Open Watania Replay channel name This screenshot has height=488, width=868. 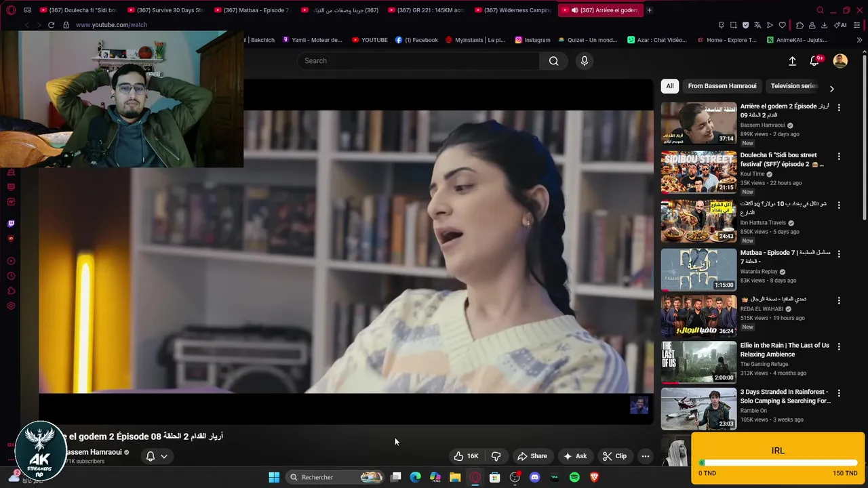[759, 272]
